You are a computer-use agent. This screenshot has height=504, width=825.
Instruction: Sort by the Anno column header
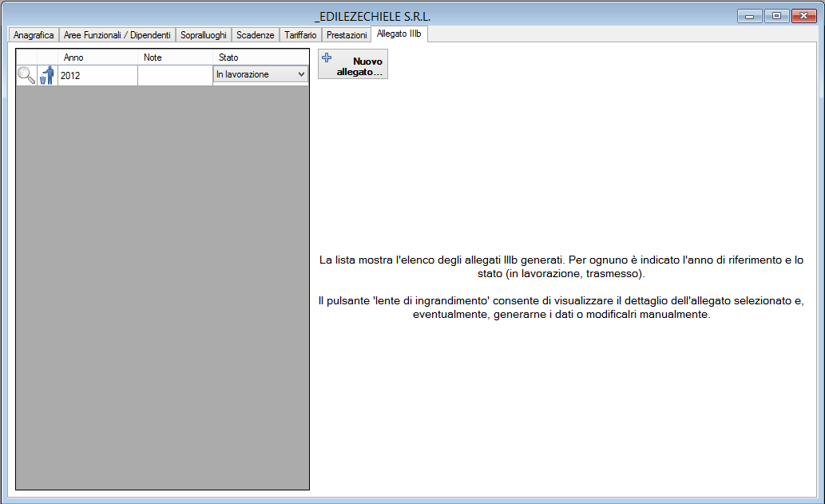(x=98, y=58)
